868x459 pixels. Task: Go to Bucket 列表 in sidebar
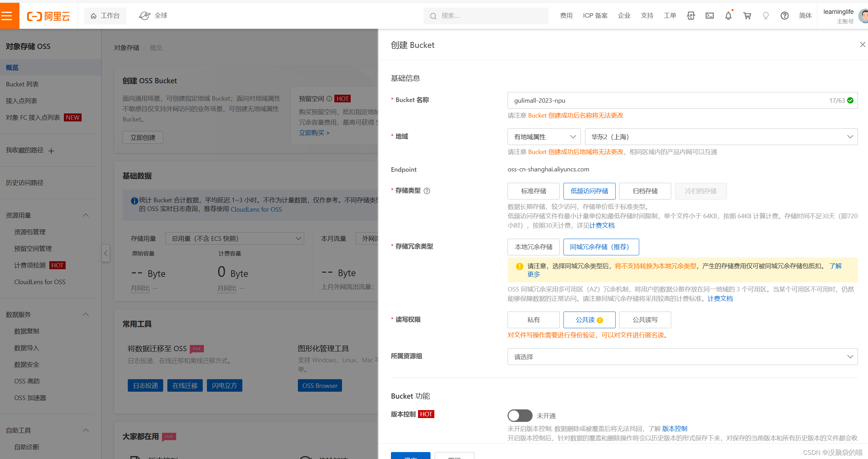click(x=22, y=84)
